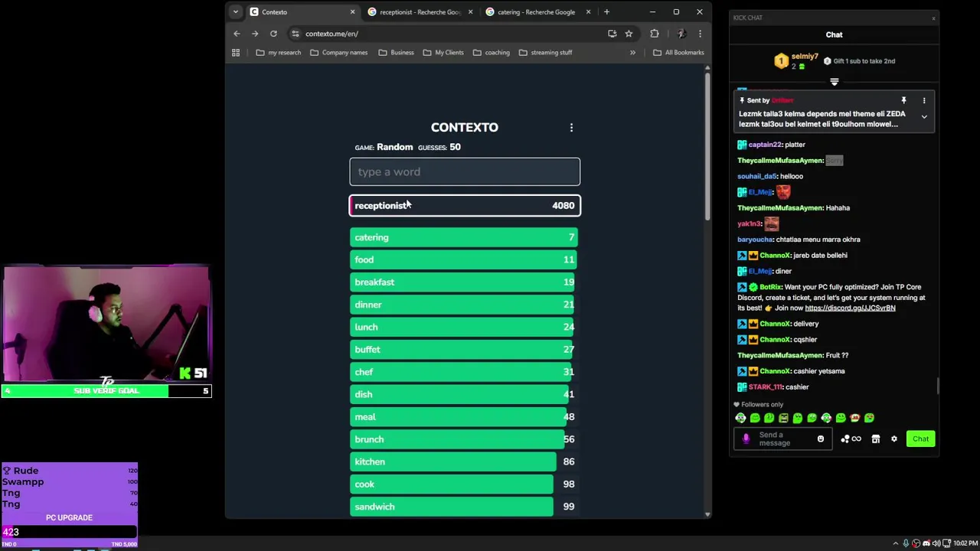Insert the first quick emote in chat
The width and height of the screenshot is (980, 551).
[740, 418]
